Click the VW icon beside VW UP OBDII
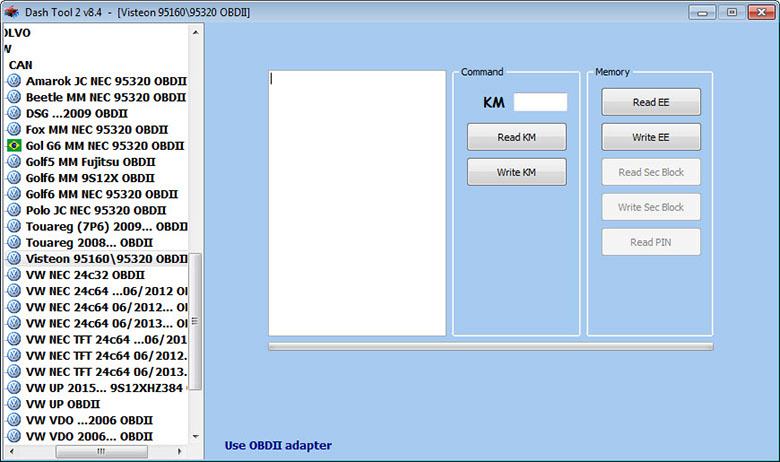 pos(14,404)
